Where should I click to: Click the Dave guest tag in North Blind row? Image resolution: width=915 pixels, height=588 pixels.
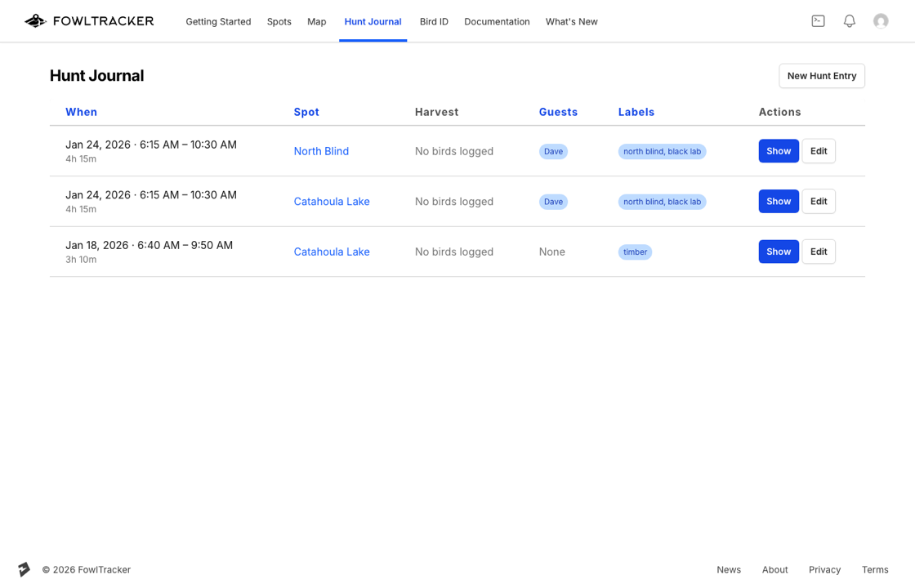click(553, 151)
